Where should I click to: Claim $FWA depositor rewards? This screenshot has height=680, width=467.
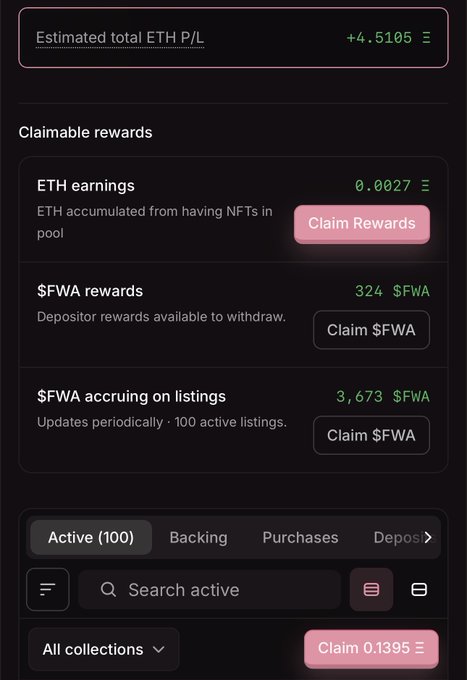point(371,330)
